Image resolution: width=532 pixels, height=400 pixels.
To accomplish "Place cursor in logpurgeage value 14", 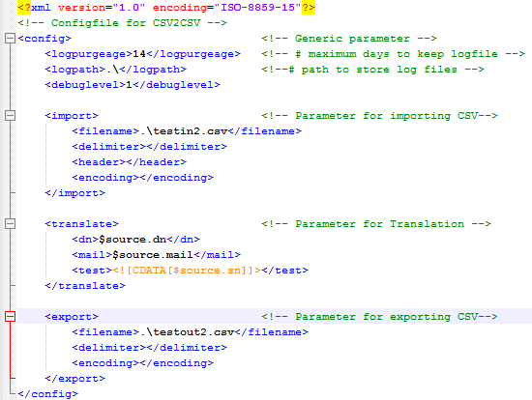I will coord(139,54).
